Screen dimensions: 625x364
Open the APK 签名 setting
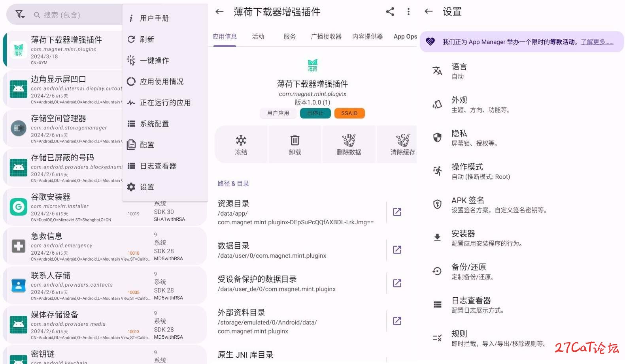point(522,205)
